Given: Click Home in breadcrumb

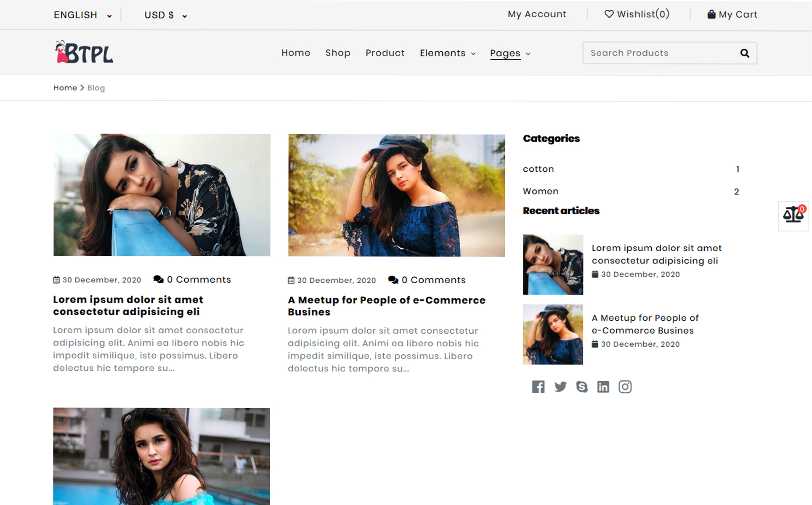Looking at the screenshot, I should pos(65,88).
